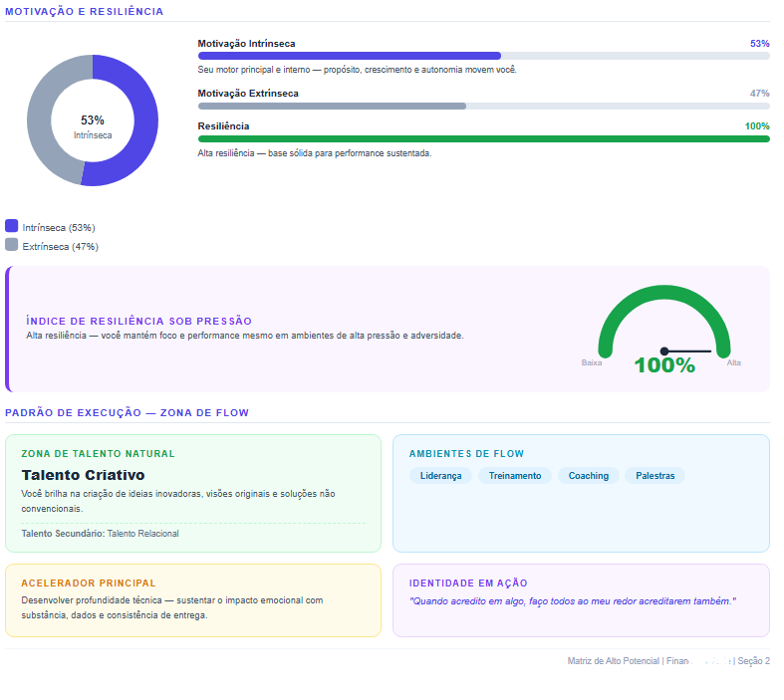
Task: Click the Zona de Talento Natural card title
Action: coord(98,454)
